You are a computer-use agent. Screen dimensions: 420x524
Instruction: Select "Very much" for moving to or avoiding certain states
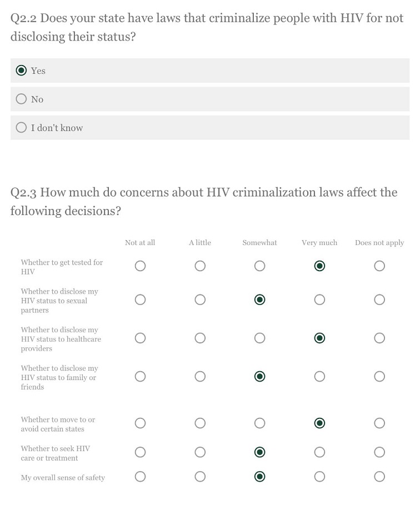pos(319,423)
